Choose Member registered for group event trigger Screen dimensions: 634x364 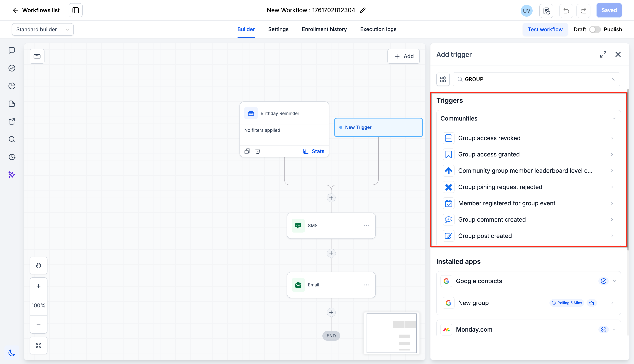tap(529, 203)
